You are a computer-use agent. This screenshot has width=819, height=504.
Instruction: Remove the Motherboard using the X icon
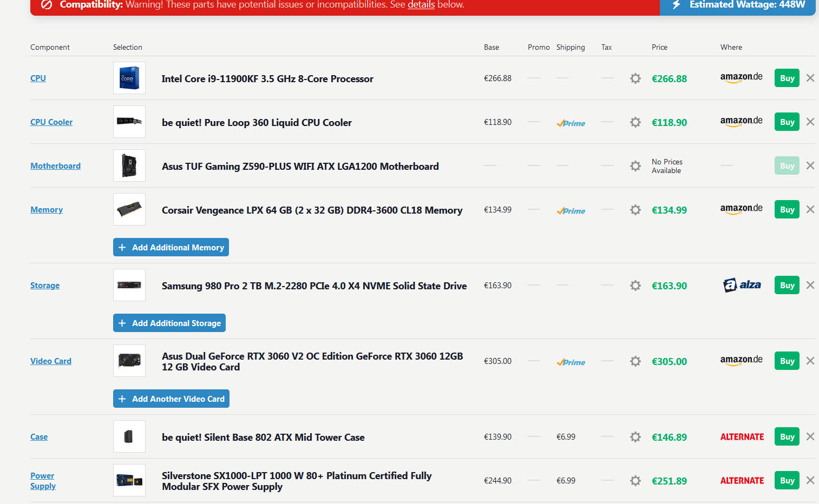pos(810,166)
